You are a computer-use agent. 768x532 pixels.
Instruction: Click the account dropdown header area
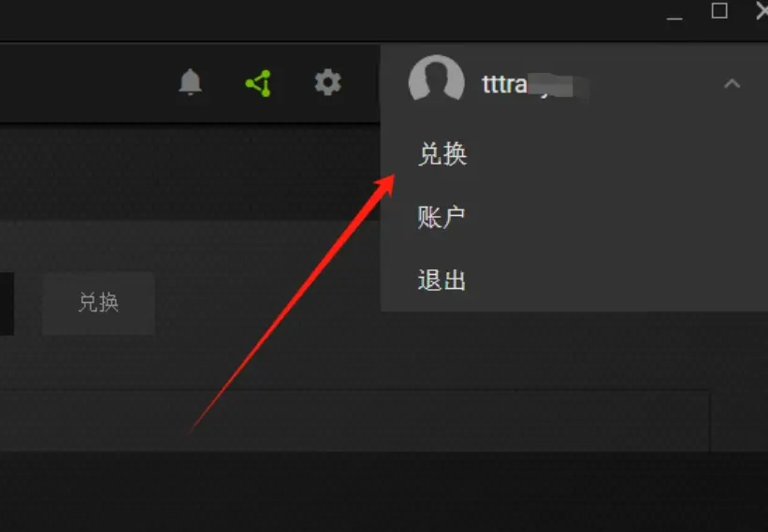pos(574,83)
